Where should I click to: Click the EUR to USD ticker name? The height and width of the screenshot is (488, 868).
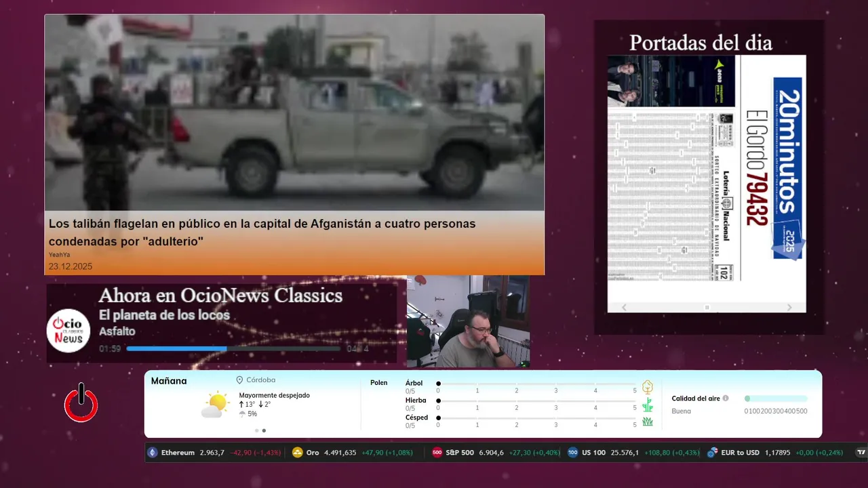point(740,453)
